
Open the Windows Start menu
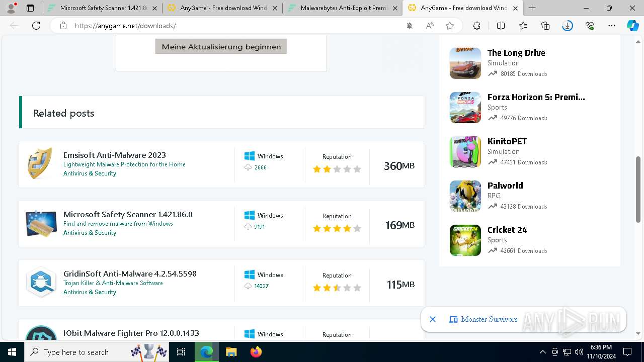12,352
